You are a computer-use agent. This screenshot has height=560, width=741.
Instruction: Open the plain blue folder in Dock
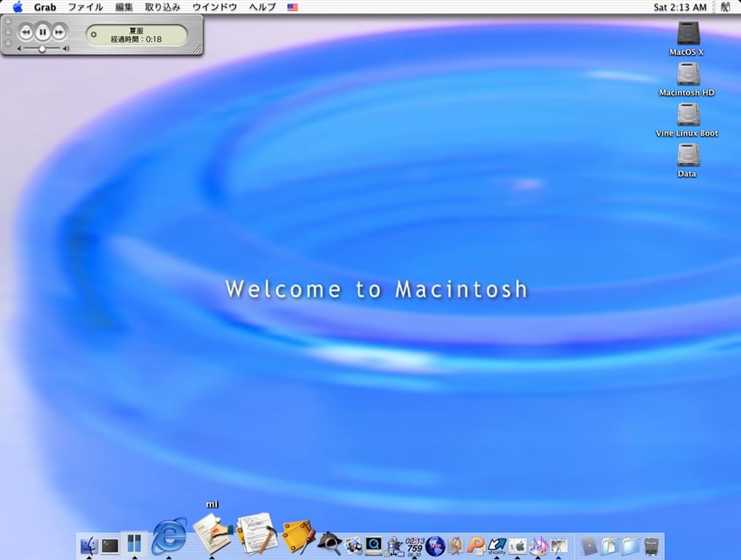[x=631, y=545]
